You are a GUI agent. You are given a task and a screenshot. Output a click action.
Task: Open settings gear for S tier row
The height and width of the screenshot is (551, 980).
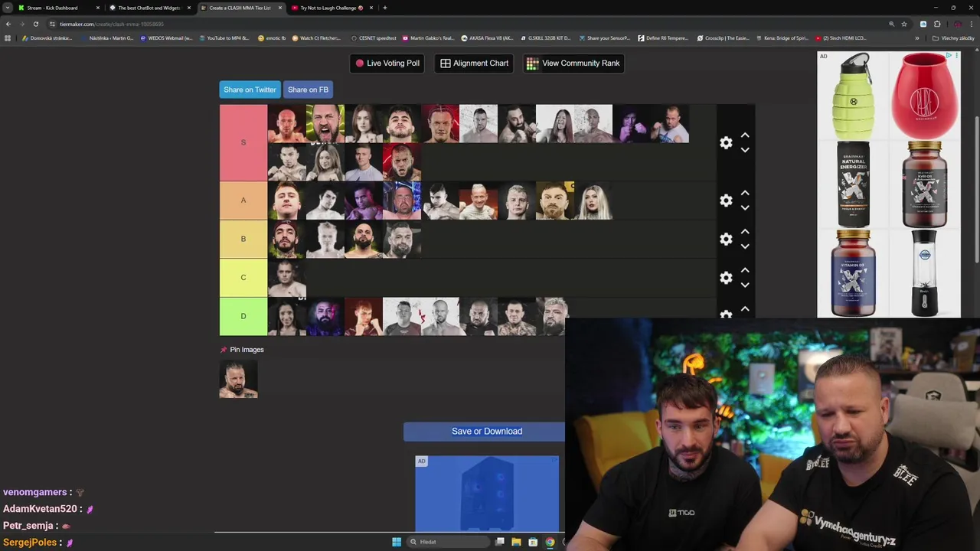pyautogui.click(x=726, y=142)
